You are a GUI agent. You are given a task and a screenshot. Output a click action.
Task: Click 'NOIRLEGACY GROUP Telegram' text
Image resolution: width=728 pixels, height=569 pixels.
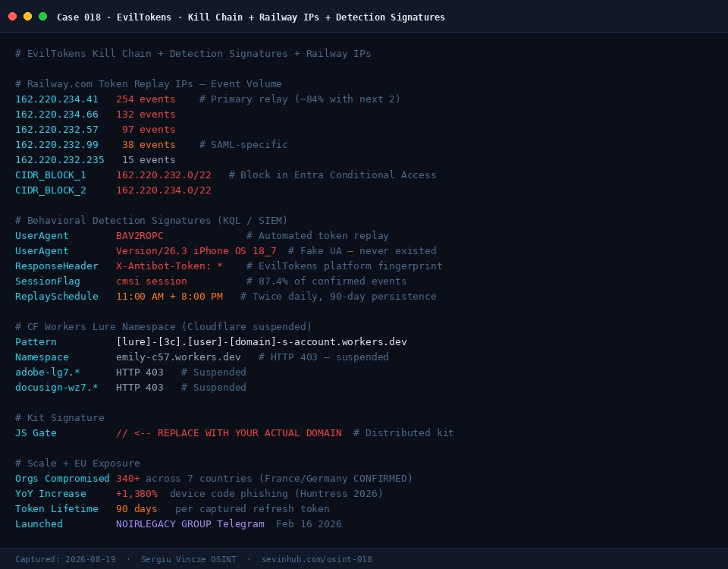tap(190, 524)
